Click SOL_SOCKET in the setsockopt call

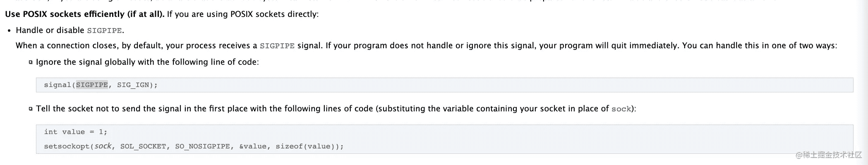tap(143, 146)
